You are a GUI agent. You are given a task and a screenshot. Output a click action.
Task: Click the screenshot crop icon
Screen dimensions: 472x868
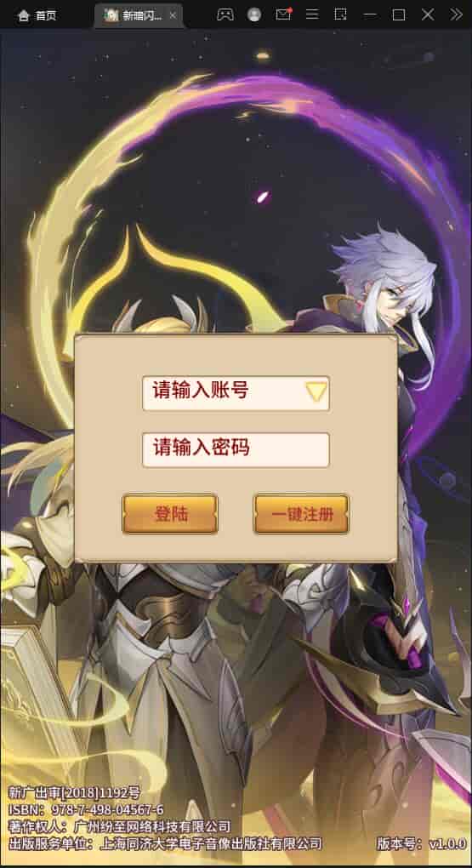pos(341,14)
